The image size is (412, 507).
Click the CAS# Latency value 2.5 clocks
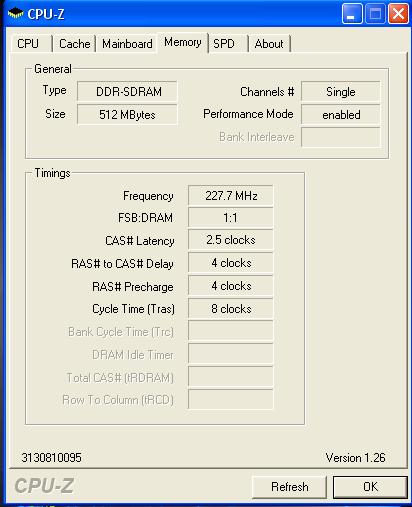tap(231, 240)
